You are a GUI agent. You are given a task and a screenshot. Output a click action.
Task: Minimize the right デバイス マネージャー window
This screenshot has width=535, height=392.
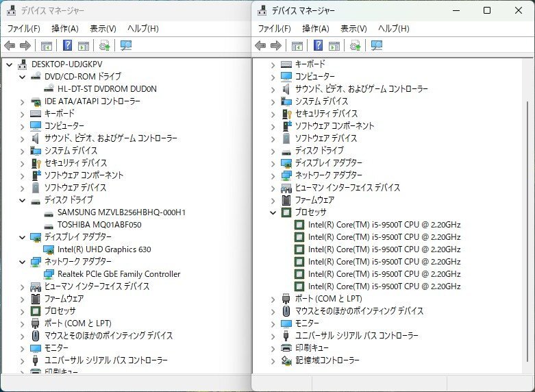456,10
